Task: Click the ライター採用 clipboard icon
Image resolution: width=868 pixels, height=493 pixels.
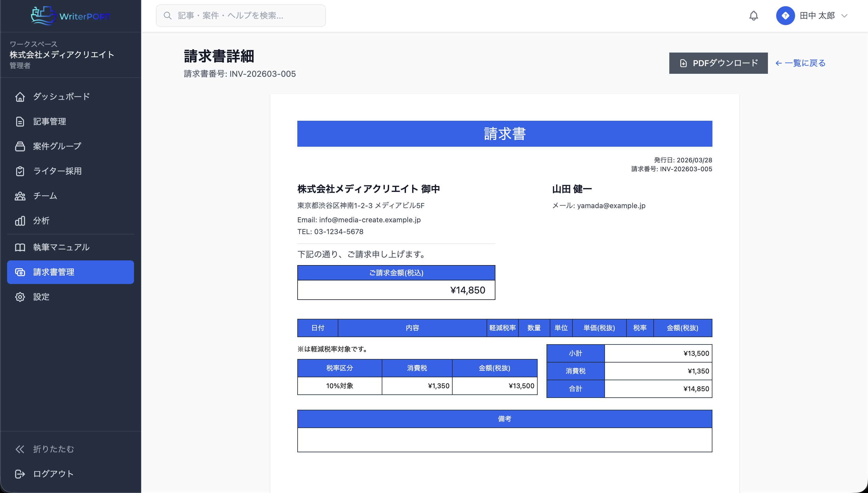Action: [x=20, y=171]
